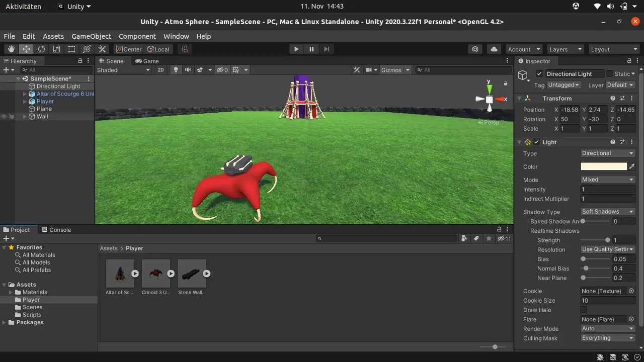Open the Aktivitäten overview

[23, 7]
